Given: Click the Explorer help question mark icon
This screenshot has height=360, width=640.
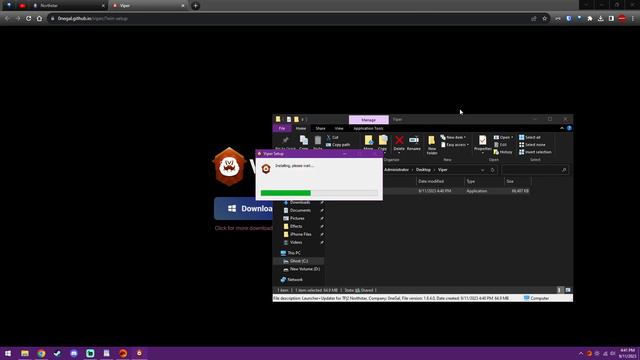Looking at the screenshot, I should [x=569, y=128].
